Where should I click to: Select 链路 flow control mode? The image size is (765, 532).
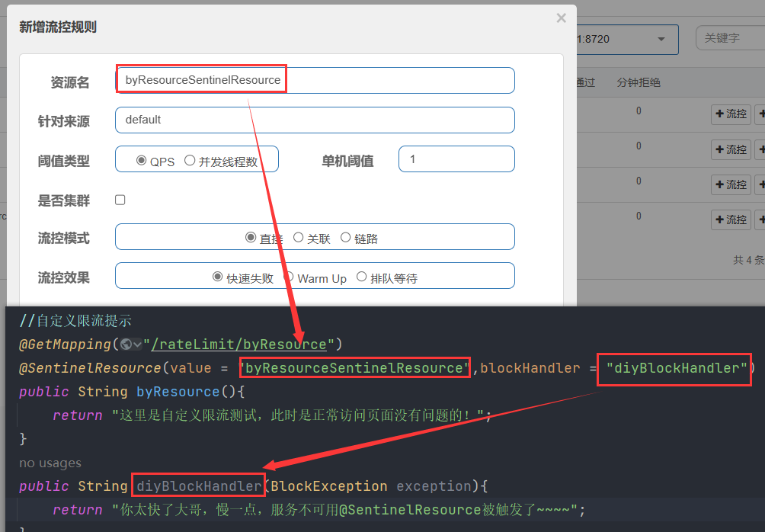(345, 237)
